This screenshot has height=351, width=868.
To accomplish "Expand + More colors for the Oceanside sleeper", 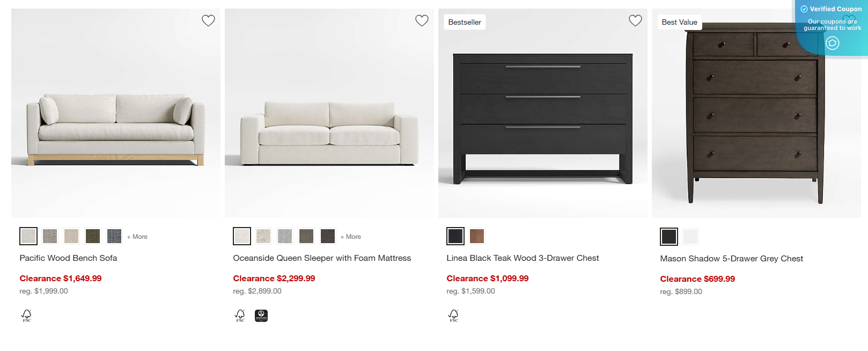I will tap(350, 236).
